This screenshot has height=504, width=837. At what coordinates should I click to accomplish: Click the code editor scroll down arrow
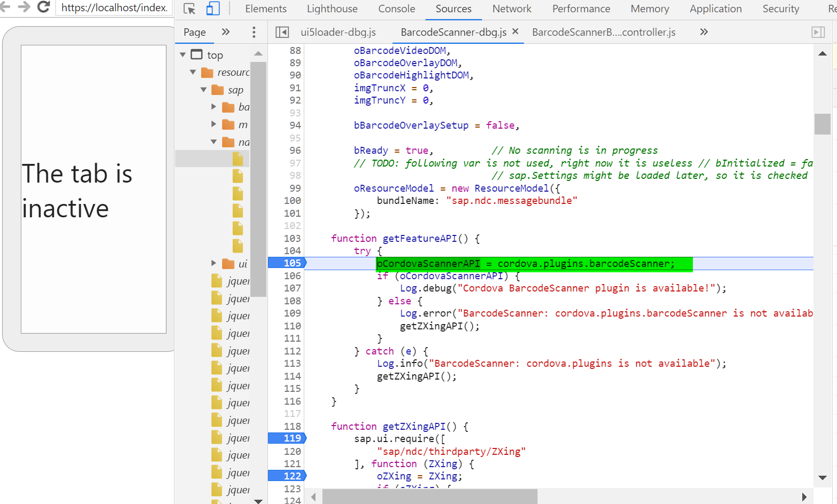coord(823,477)
